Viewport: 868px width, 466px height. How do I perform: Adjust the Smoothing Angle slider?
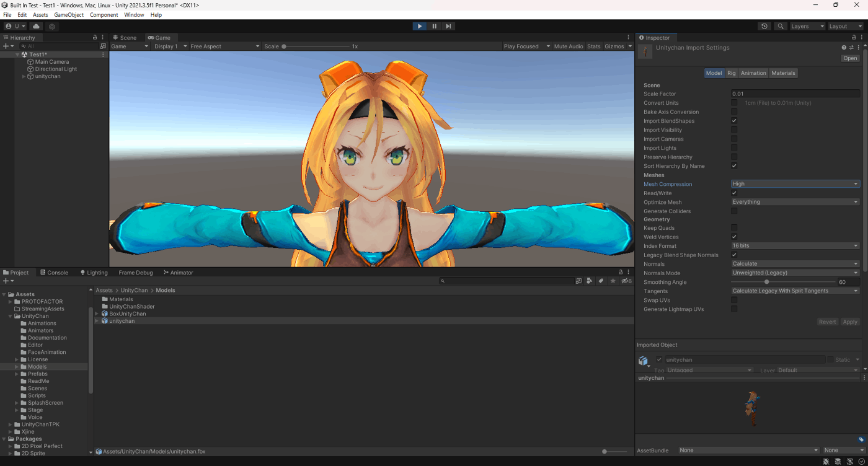click(x=767, y=282)
